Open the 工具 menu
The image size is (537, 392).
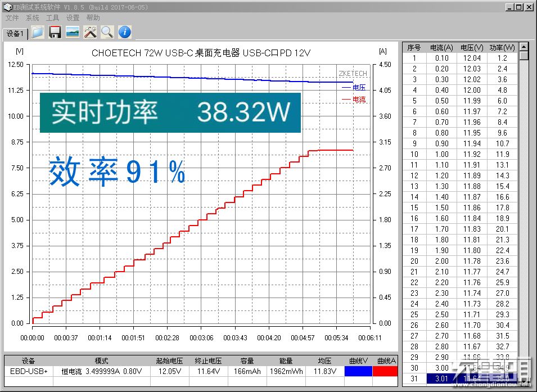[52, 18]
